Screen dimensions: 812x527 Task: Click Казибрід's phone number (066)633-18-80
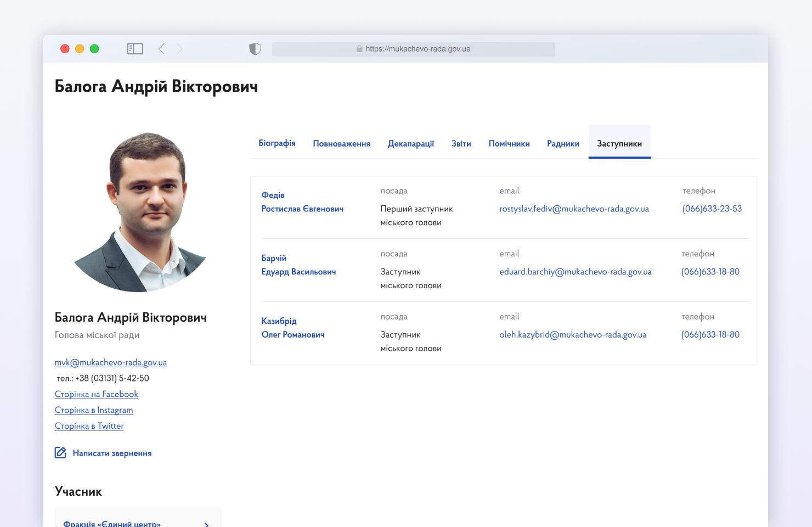(x=710, y=334)
